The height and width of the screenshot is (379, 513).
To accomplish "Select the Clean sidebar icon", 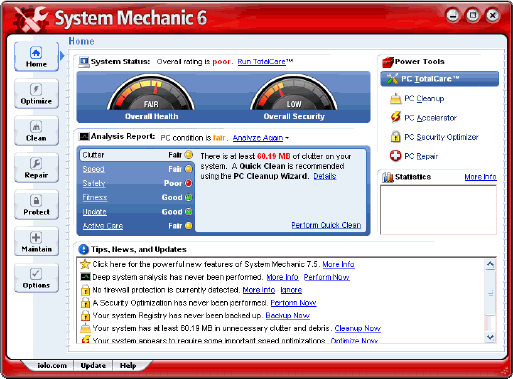I will pos(36,131).
